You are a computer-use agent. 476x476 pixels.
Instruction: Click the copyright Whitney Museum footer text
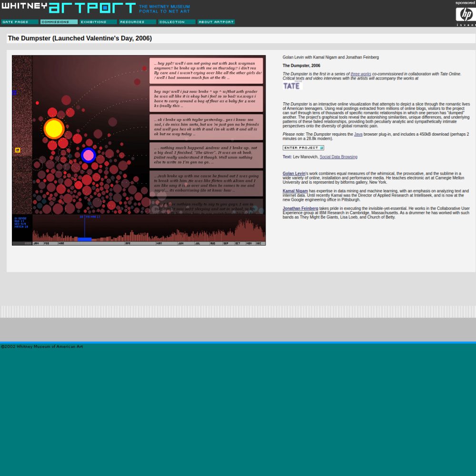pos(42,347)
